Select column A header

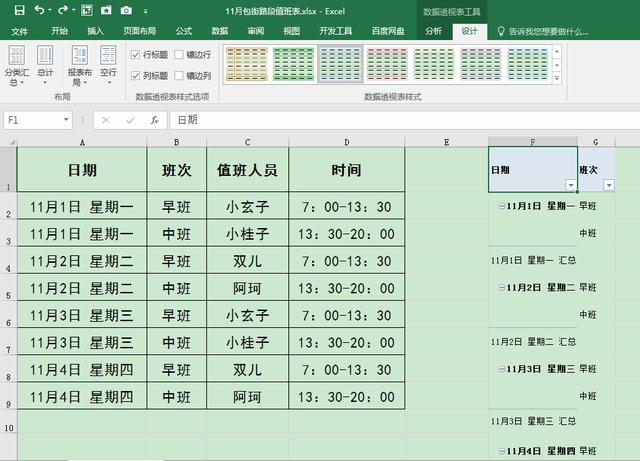point(82,142)
